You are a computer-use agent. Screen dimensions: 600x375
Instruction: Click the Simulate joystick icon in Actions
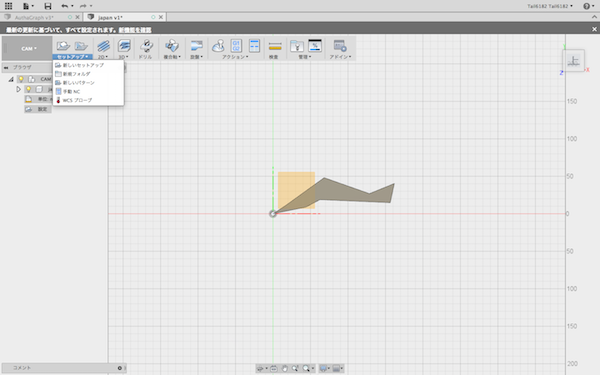[218, 46]
